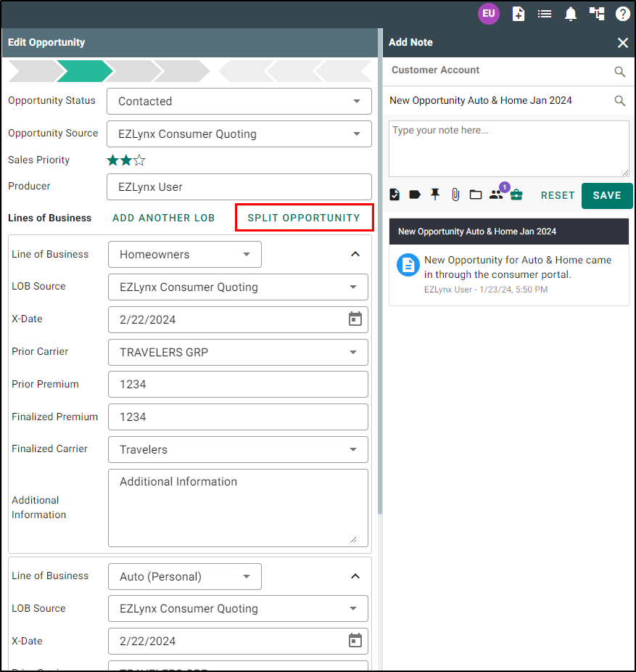The width and height of the screenshot is (636, 672).
Task: Click the green briefcase icon
Action: pyautogui.click(x=516, y=195)
